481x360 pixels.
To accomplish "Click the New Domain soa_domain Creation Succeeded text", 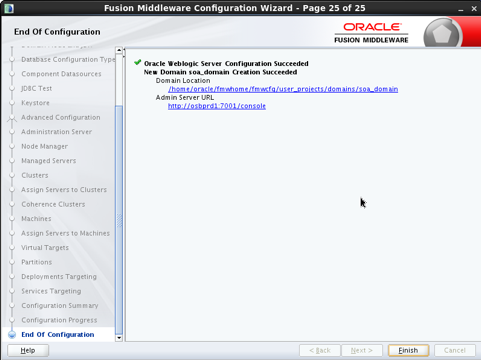I will click(x=220, y=72).
